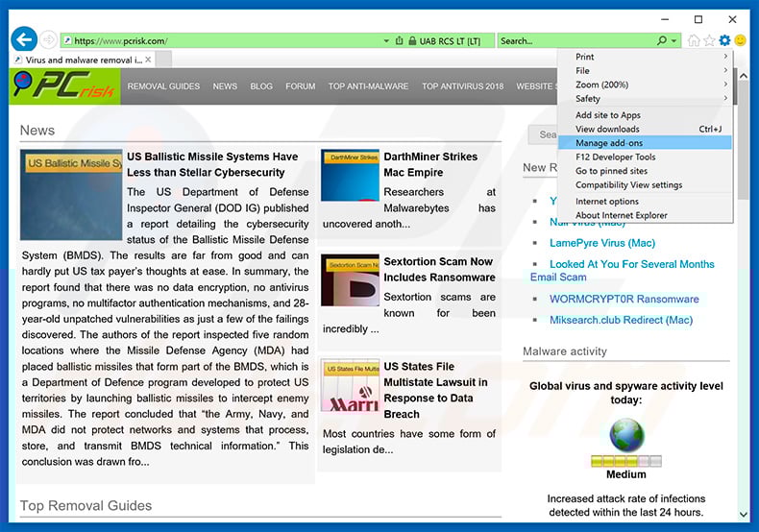This screenshot has width=759, height=532.
Task: Open a new blank tab
Action: click(164, 60)
